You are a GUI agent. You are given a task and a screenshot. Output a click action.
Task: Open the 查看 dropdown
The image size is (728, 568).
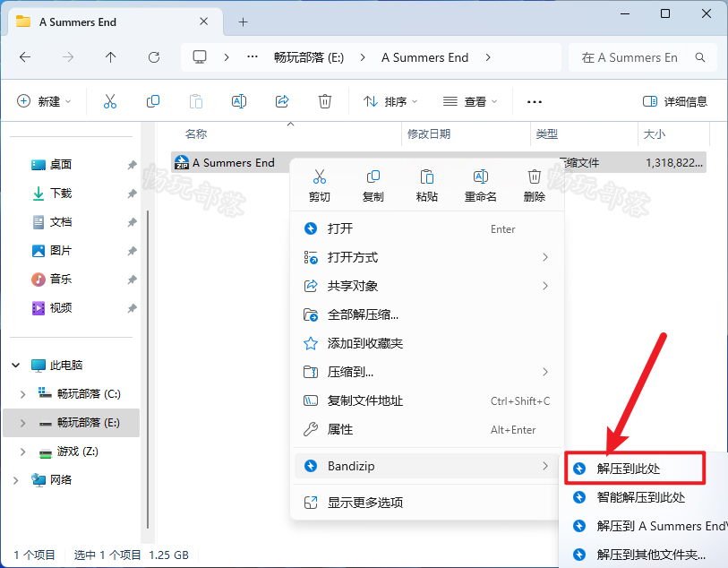[470, 101]
